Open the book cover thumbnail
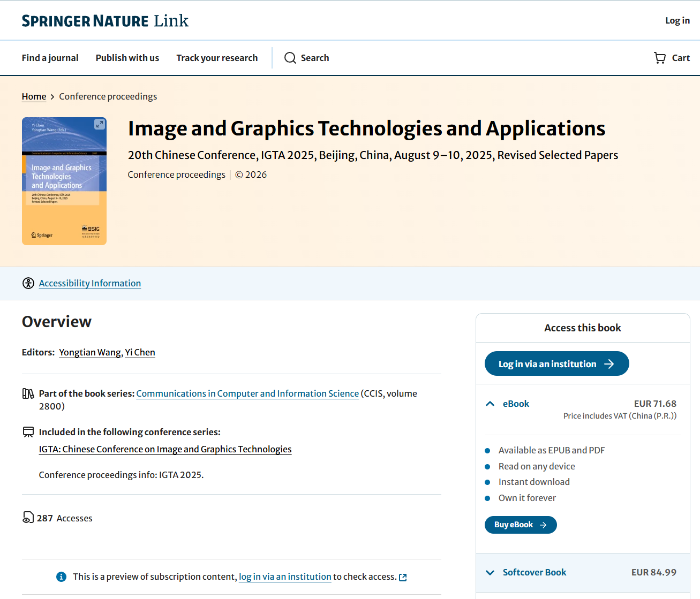Image resolution: width=700 pixels, height=599 pixels. tap(64, 181)
